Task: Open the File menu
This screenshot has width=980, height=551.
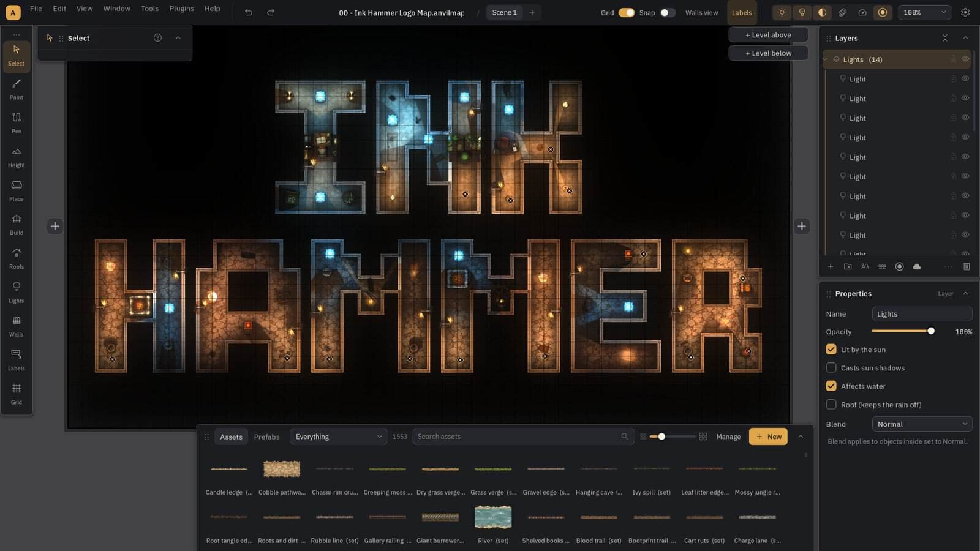Action: [x=36, y=9]
